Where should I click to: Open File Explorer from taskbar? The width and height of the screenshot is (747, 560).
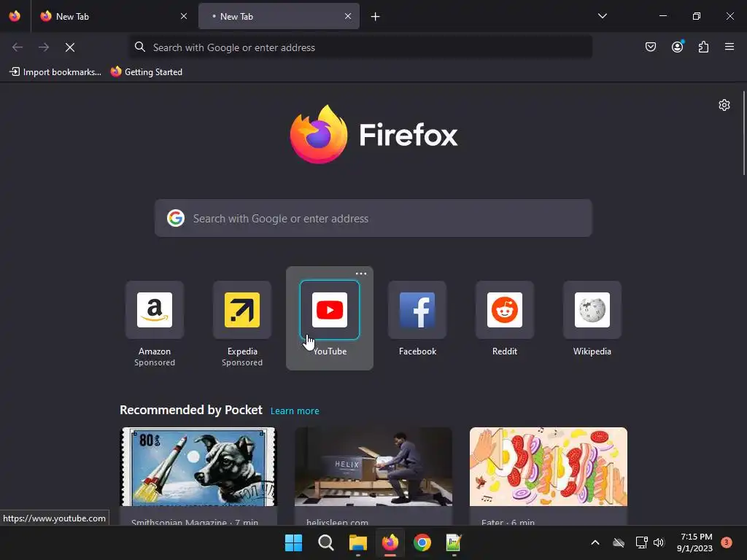tap(357, 542)
